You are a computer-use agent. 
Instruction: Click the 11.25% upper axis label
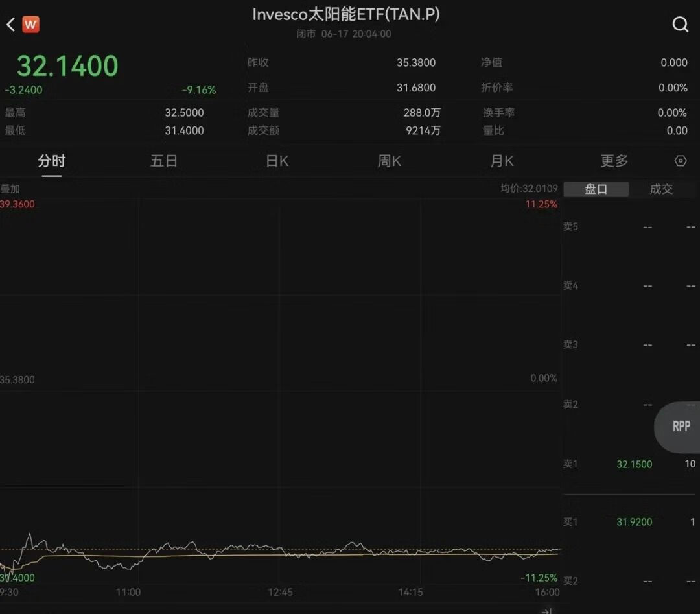pyautogui.click(x=541, y=204)
